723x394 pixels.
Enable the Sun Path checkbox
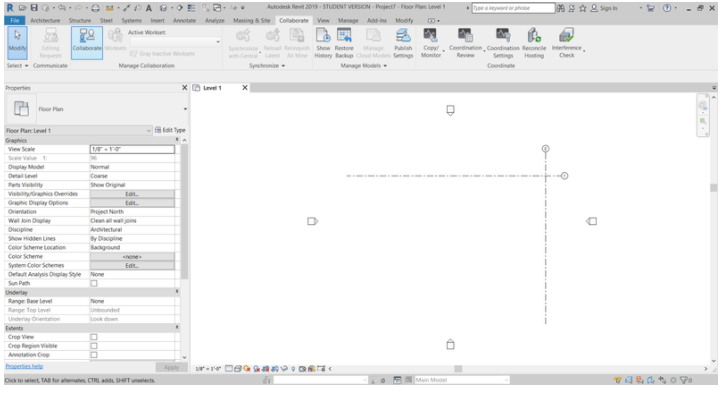(x=94, y=283)
